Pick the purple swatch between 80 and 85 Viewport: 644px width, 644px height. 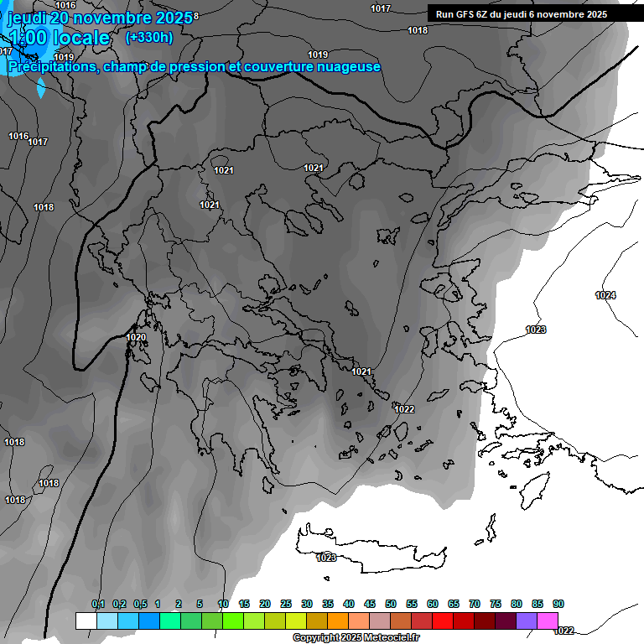(527, 621)
